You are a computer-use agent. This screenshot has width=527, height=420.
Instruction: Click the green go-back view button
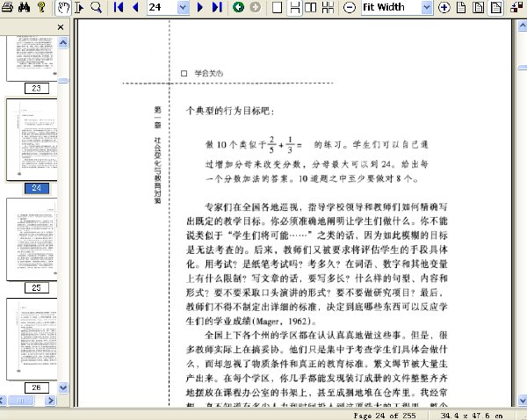238,7
